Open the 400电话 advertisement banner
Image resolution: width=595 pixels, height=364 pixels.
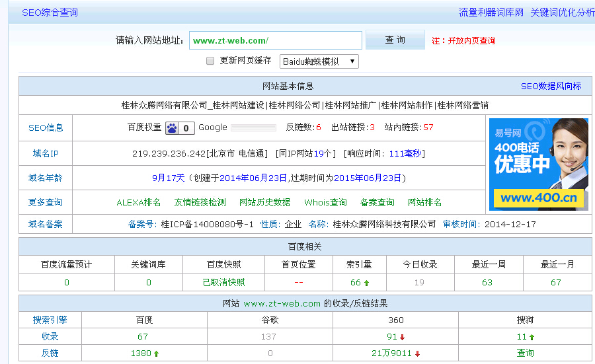tap(538, 164)
